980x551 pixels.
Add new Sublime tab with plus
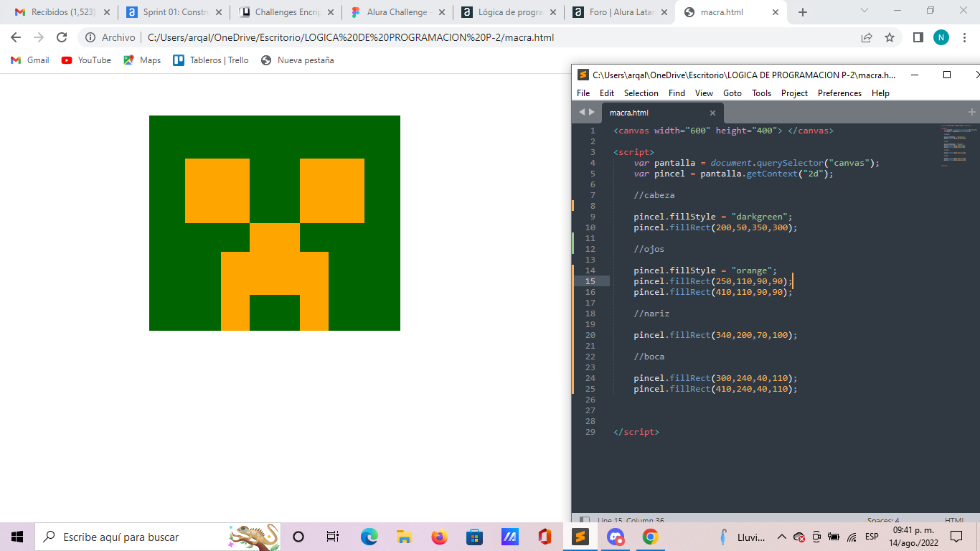[x=972, y=112]
